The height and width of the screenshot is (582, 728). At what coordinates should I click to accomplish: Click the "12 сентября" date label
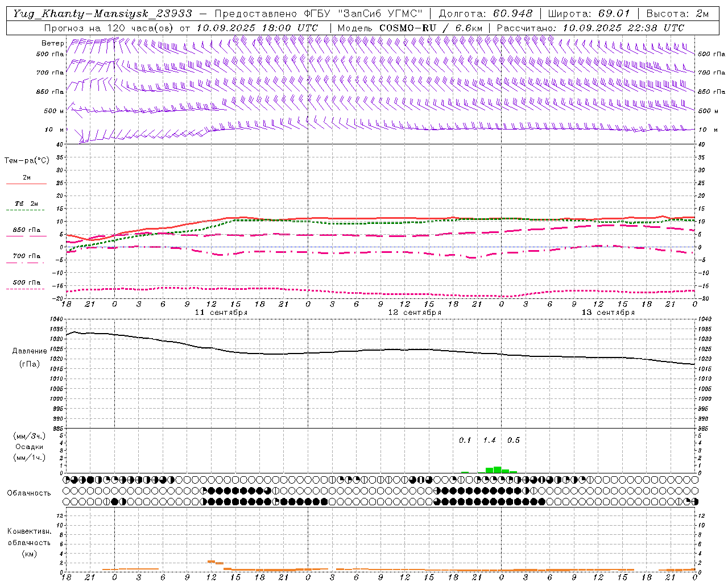[x=415, y=313]
